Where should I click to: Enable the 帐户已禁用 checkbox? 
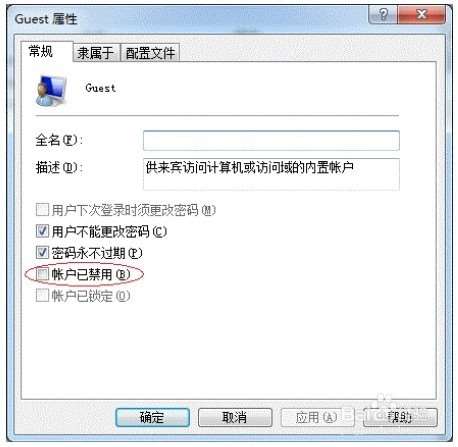tap(42, 274)
